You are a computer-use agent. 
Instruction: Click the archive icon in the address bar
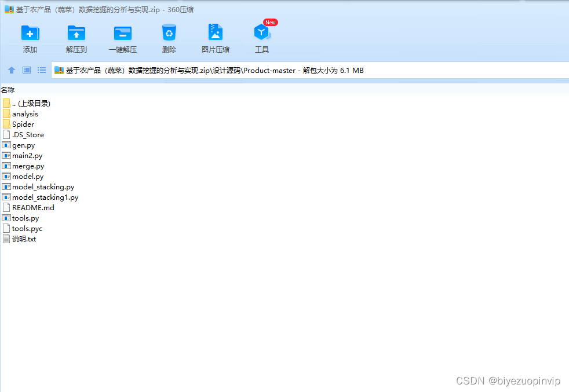coord(59,70)
